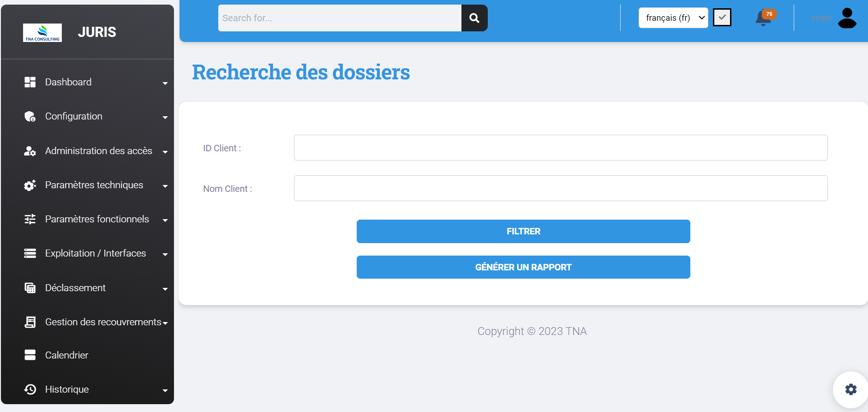Viewport: 868px width, 412px height.
Task: Focus the ID Client input field
Action: [560, 148]
